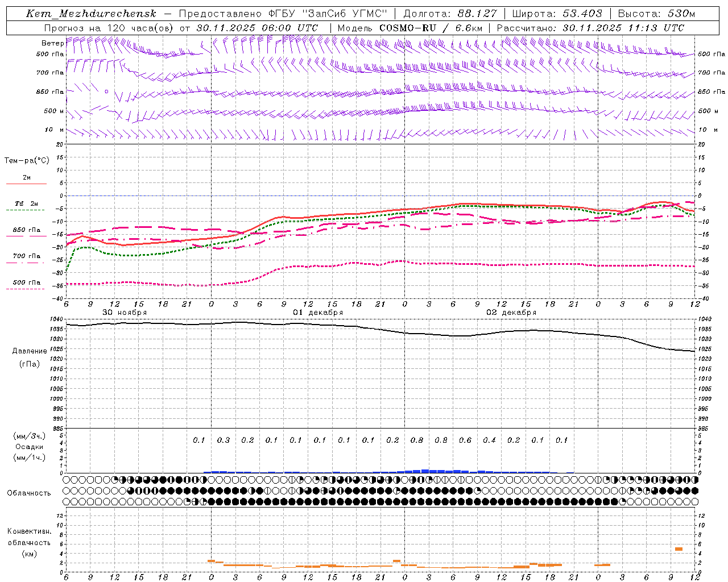The image size is (728, 582).
Task: Click the Конвективн. облачность label
Action: (29, 537)
